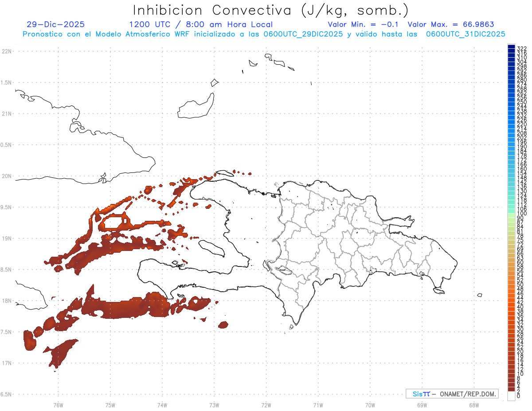This screenshot has width=532, height=411.
Task: Click the '0' color scale value
Action: pos(519,395)
